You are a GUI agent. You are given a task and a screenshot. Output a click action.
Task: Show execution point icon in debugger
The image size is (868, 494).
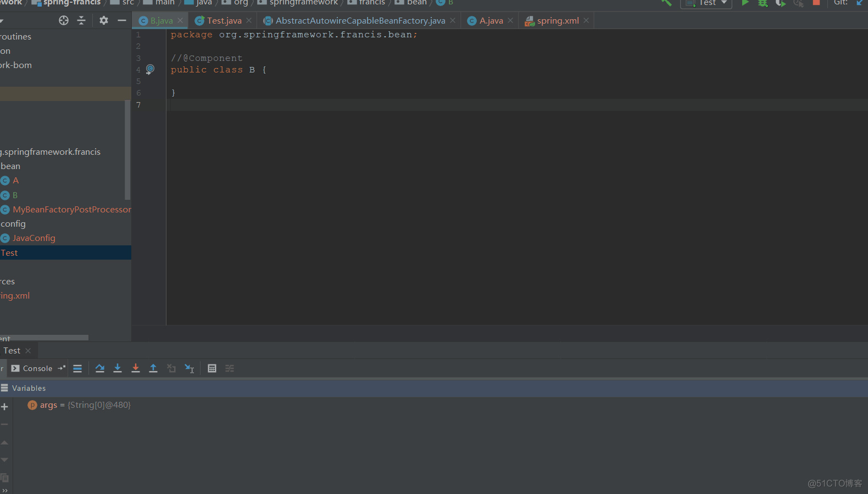[x=77, y=368]
